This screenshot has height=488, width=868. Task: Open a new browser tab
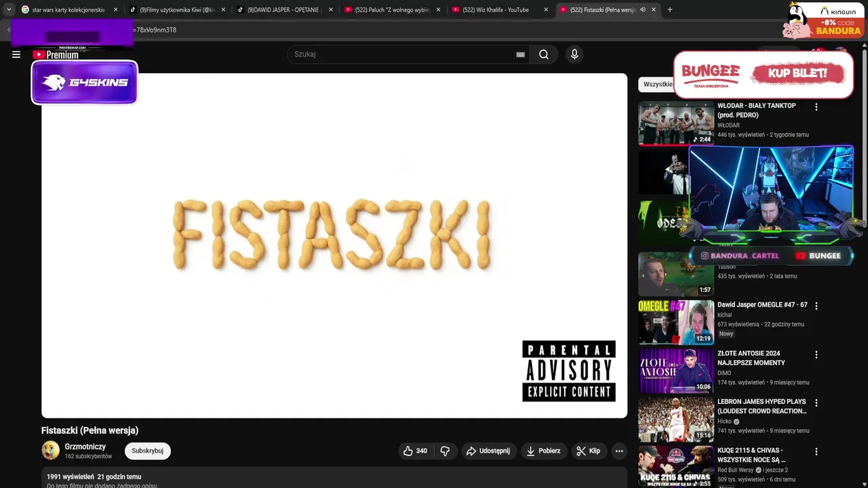(x=670, y=9)
